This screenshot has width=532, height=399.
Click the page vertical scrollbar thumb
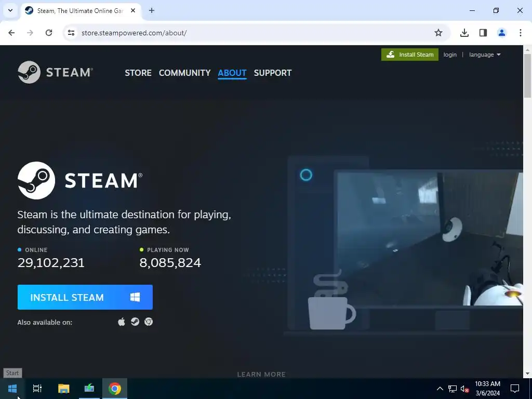point(528,76)
